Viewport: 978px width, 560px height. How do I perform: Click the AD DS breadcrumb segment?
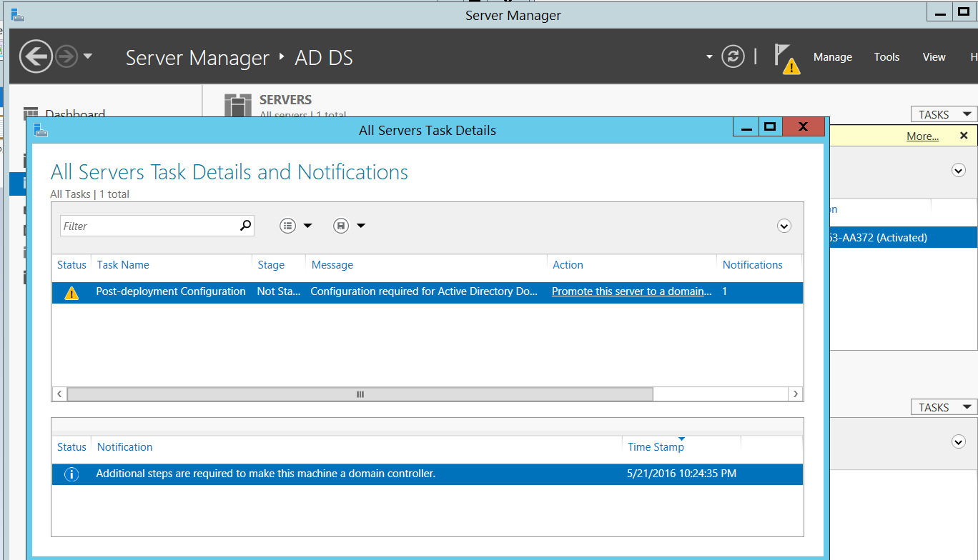pyautogui.click(x=324, y=58)
